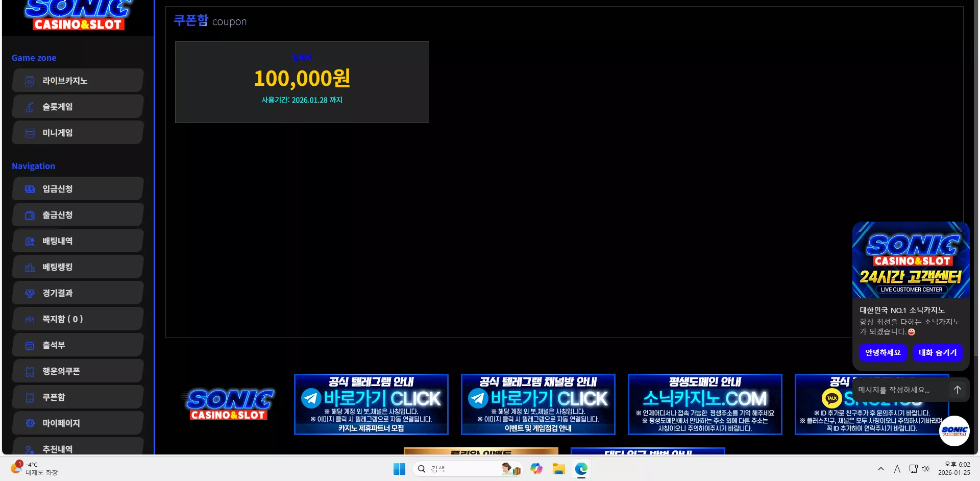The image size is (980, 481).
Task: Open Copilot from the taskbar
Action: [x=536, y=469]
